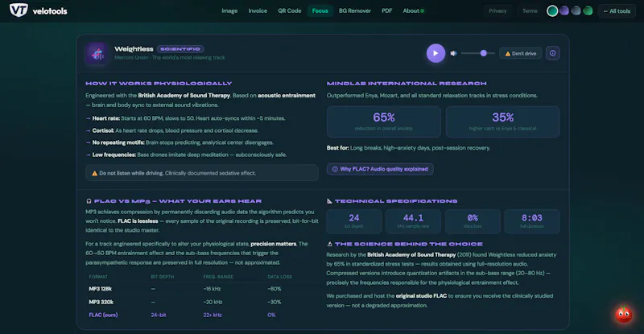Image resolution: width=644 pixels, height=334 pixels.
Task: Toggle the info panel button
Action: [552, 53]
